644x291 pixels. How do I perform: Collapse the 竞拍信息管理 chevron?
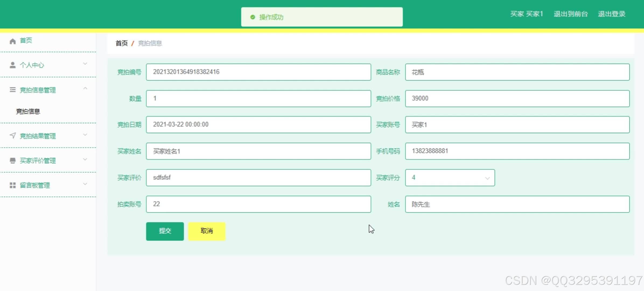coord(85,88)
